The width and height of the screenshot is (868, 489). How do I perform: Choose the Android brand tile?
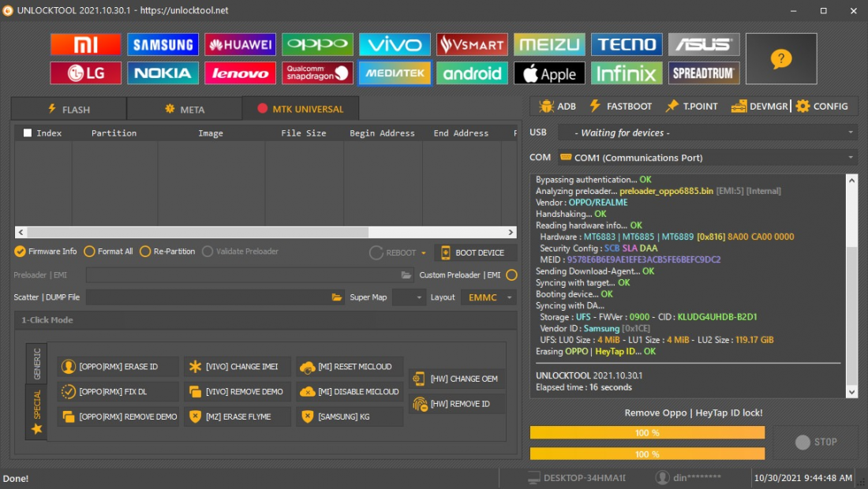pos(472,73)
